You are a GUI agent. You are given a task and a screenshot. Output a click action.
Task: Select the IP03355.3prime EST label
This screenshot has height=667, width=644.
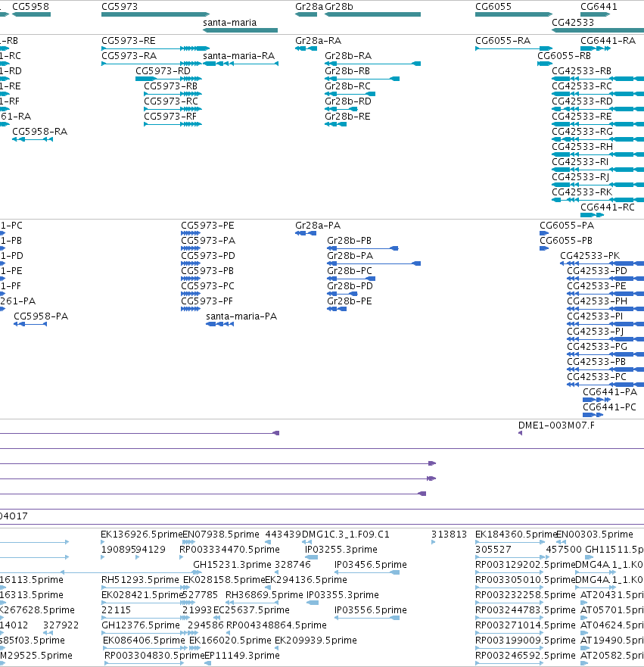click(x=343, y=595)
